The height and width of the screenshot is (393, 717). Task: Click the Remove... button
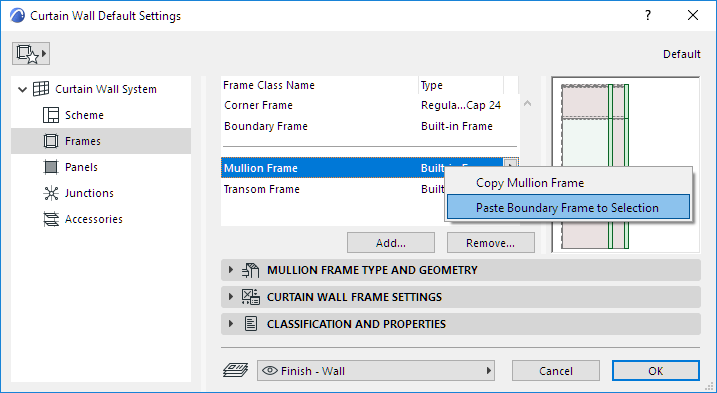[491, 243]
